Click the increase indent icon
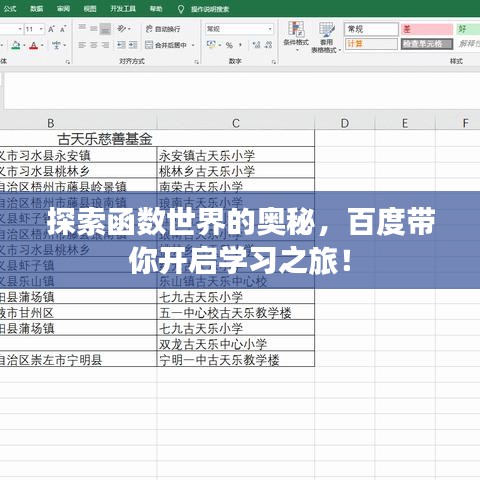Screen dimensions: 480x480 (133, 45)
